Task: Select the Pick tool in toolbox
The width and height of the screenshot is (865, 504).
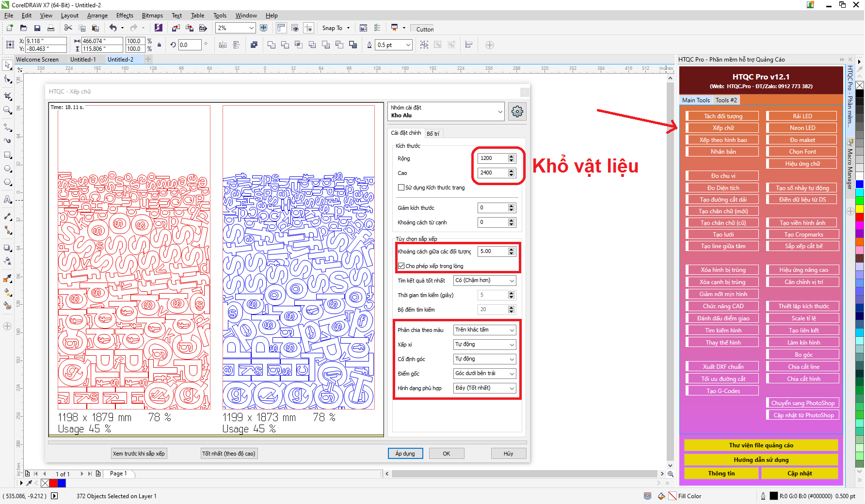Action: (8, 65)
